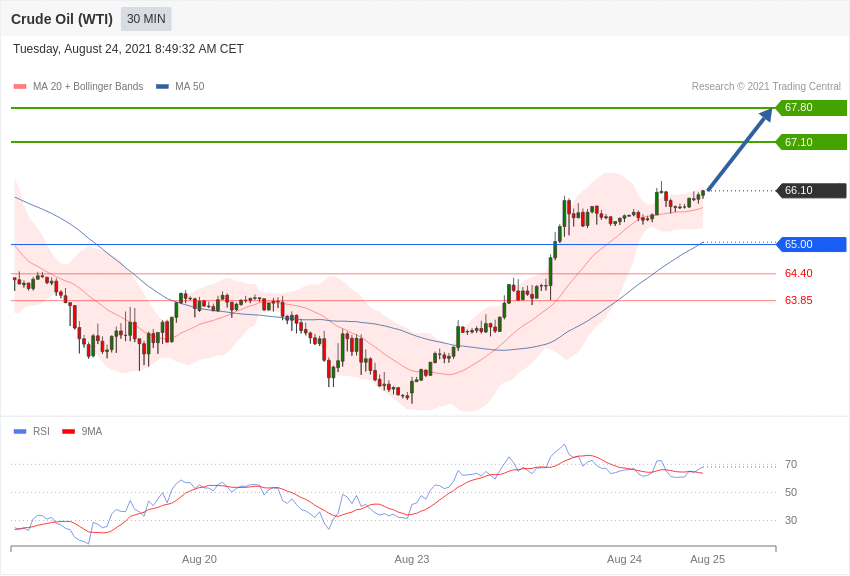
Task: Click the Aug 25 date marker
Action: pos(707,559)
